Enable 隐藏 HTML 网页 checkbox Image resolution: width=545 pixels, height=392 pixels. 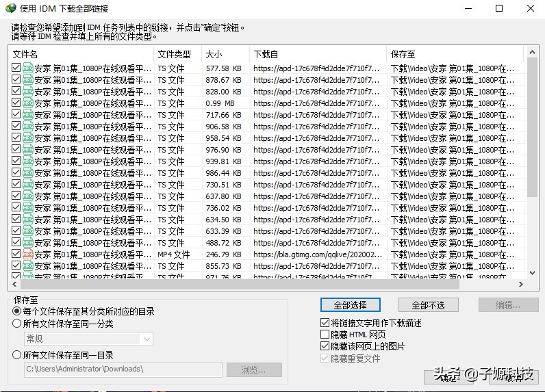325,335
